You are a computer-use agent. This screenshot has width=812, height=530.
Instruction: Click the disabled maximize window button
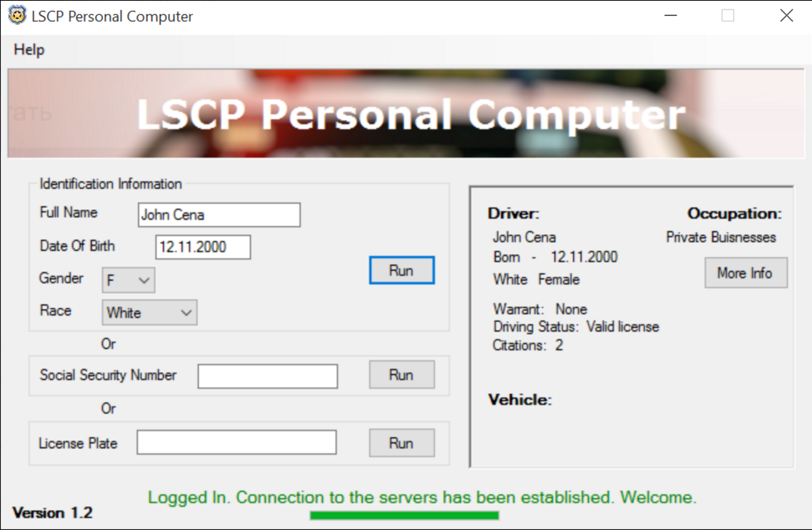728,16
